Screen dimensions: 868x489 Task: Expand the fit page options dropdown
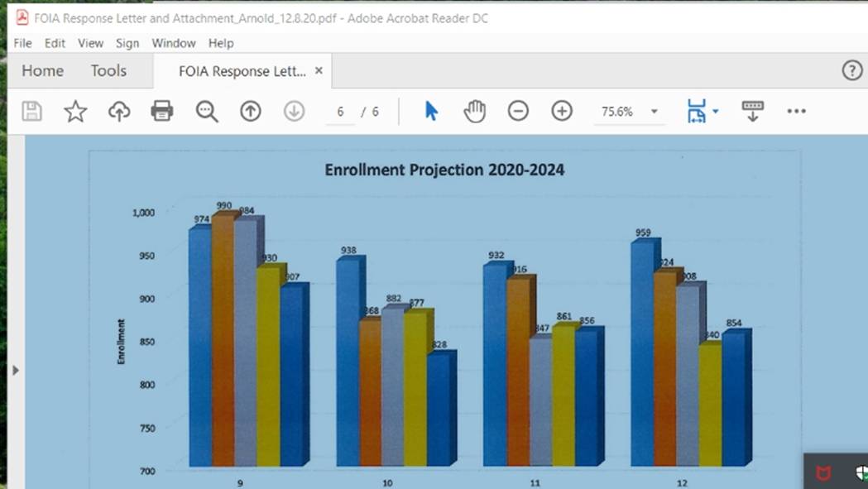[x=716, y=112]
